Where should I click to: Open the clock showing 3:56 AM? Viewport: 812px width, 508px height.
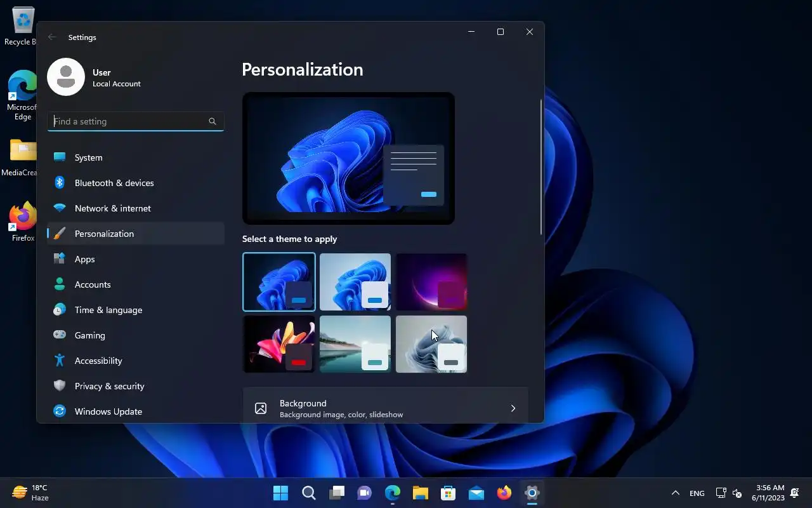pos(768,493)
